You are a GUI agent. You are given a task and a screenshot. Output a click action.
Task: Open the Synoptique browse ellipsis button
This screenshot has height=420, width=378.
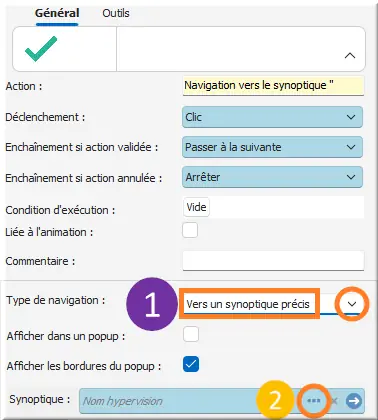click(313, 401)
